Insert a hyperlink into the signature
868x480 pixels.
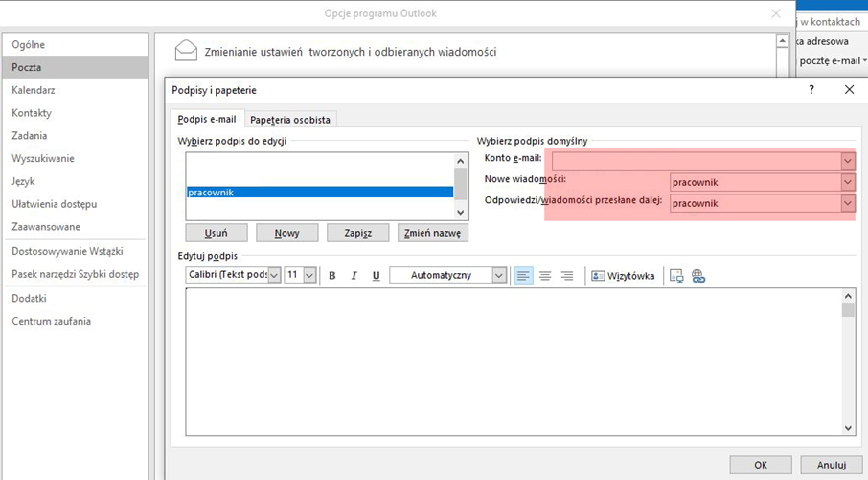click(x=698, y=276)
